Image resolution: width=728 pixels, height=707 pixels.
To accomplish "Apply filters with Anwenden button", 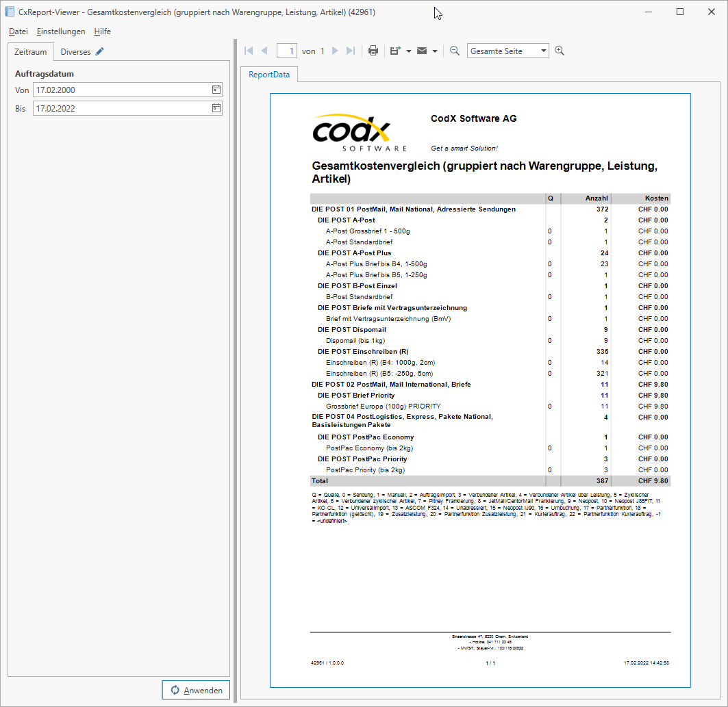I will tap(196, 690).
